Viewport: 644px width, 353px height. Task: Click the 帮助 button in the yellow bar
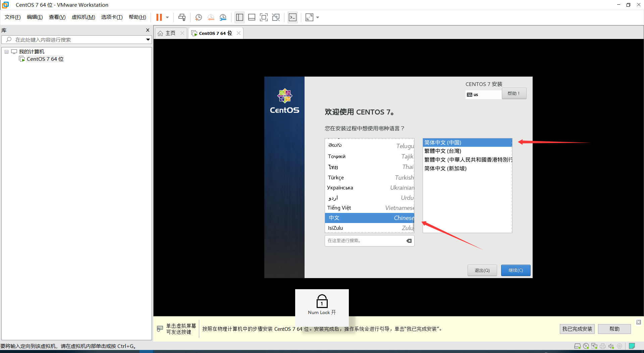coord(614,329)
